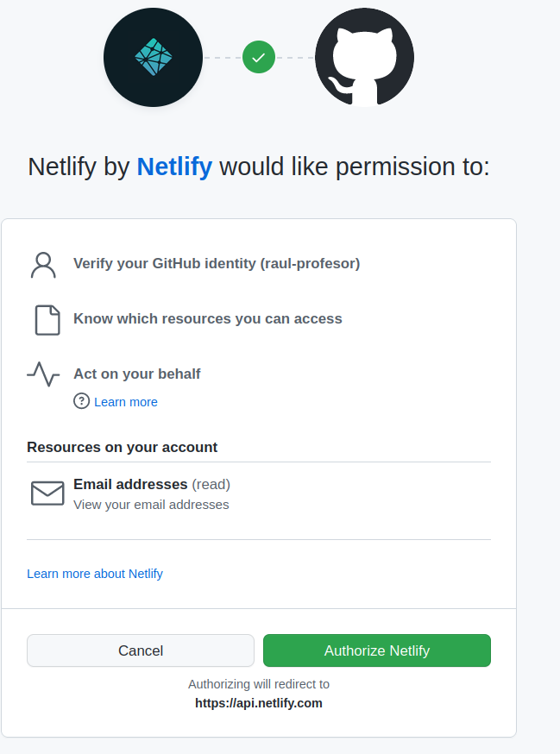The image size is (560, 754).
Task: Click the Verify your GitHub identity text
Action: pos(217,264)
